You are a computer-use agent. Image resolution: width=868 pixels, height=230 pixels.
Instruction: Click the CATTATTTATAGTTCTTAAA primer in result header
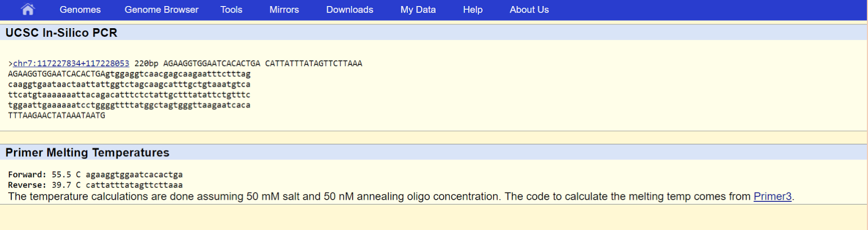click(313, 63)
